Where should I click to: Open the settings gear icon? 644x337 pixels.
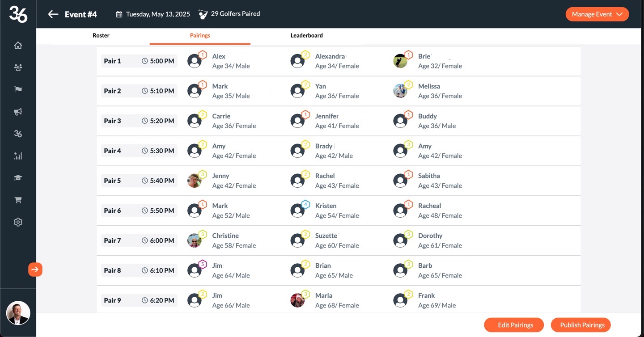pyautogui.click(x=18, y=222)
